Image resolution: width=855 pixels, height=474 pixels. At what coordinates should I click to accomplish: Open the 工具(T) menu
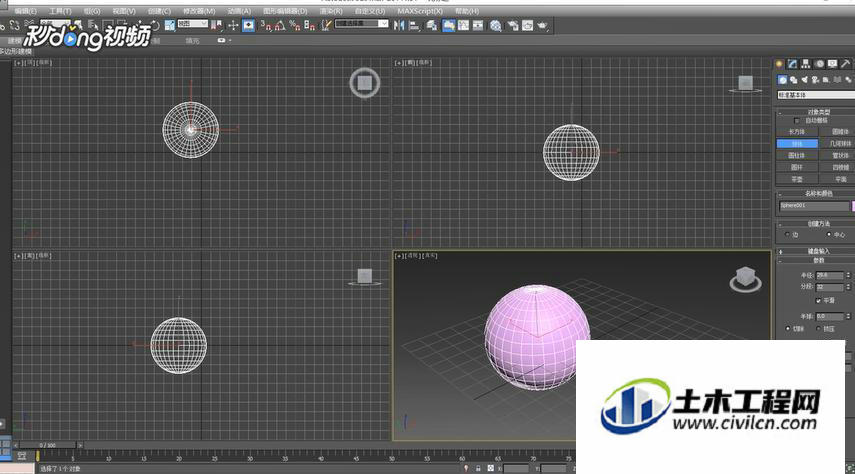click(60, 11)
